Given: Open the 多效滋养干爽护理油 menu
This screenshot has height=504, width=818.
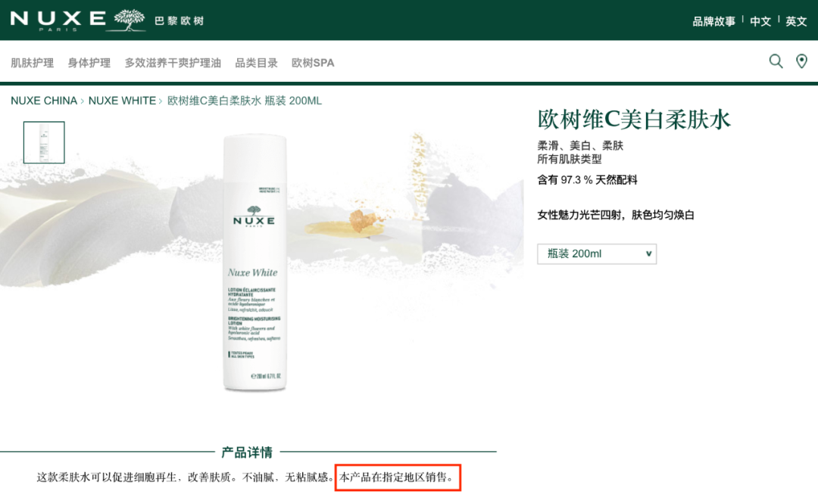Looking at the screenshot, I should 173,63.
